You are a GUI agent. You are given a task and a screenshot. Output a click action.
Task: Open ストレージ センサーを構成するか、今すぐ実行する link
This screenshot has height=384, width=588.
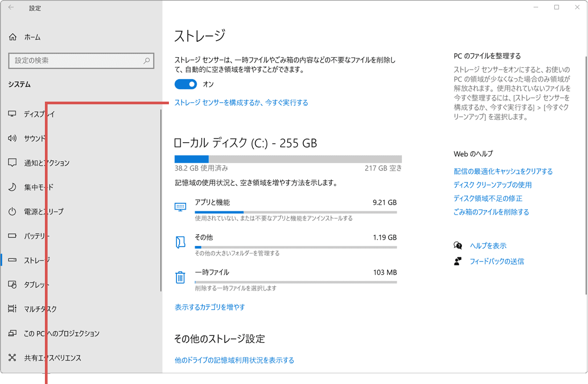(241, 103)
